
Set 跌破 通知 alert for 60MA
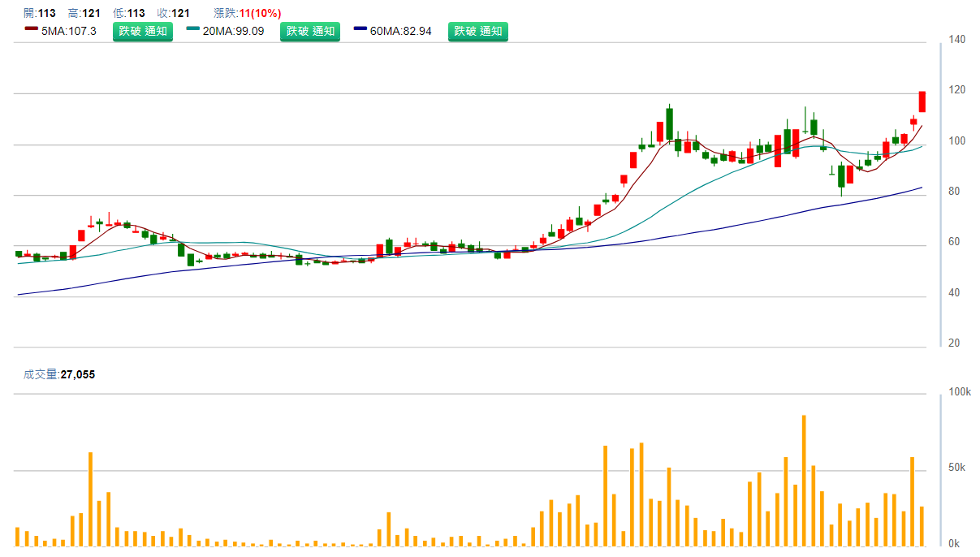(x=477, y=32)
